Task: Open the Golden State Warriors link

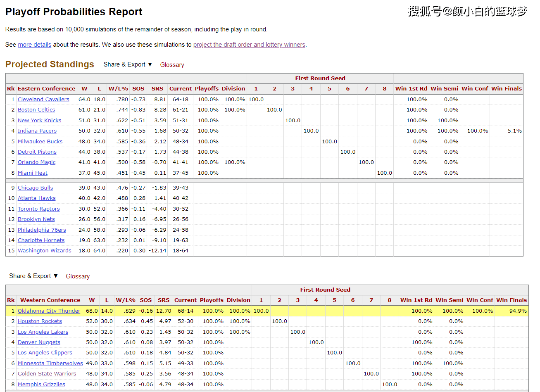Action: pos(47,374)
